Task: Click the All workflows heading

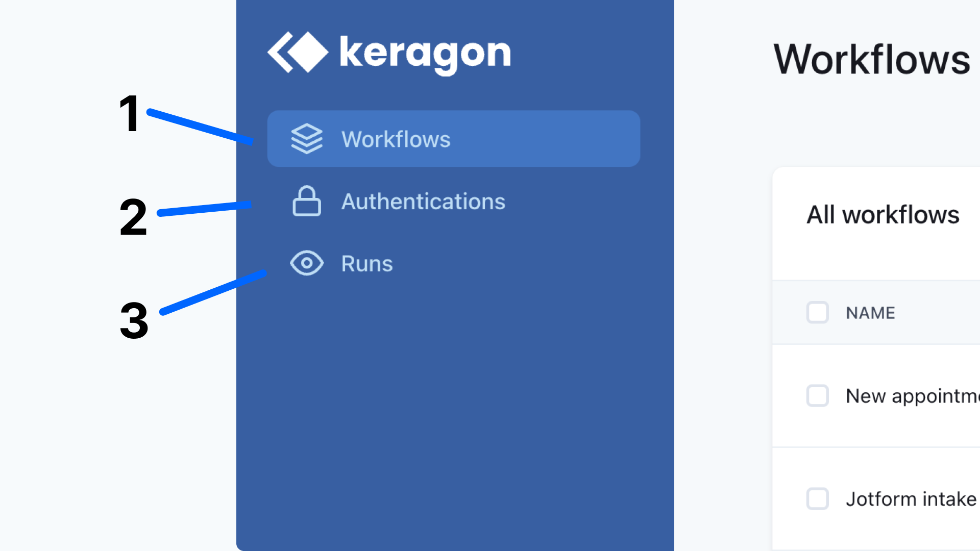Action: (x=883, y=214)
